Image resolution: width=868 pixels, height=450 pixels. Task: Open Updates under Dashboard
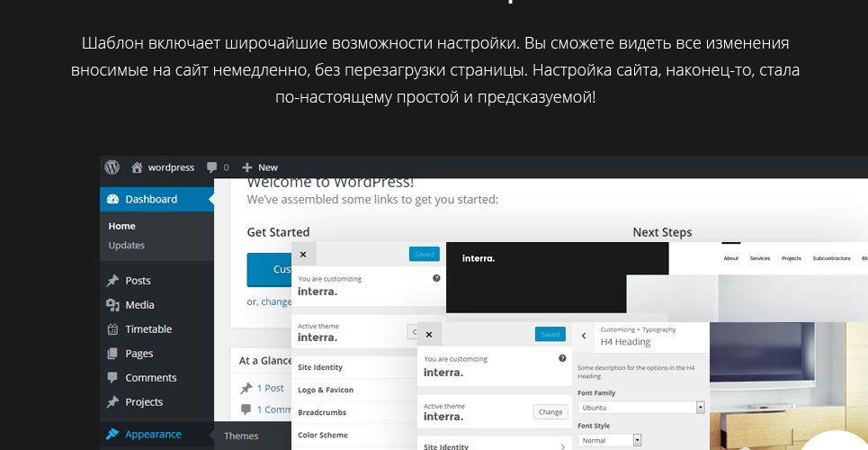point(126,245)
